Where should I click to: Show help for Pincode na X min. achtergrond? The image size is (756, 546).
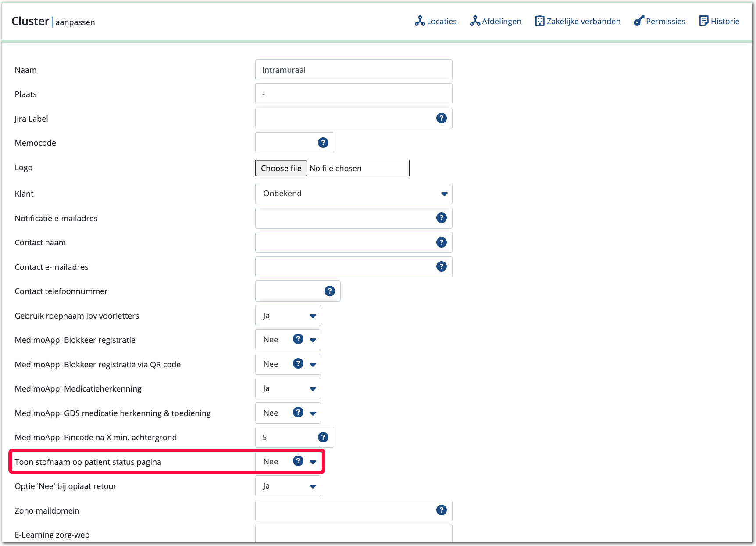point(323,437)
